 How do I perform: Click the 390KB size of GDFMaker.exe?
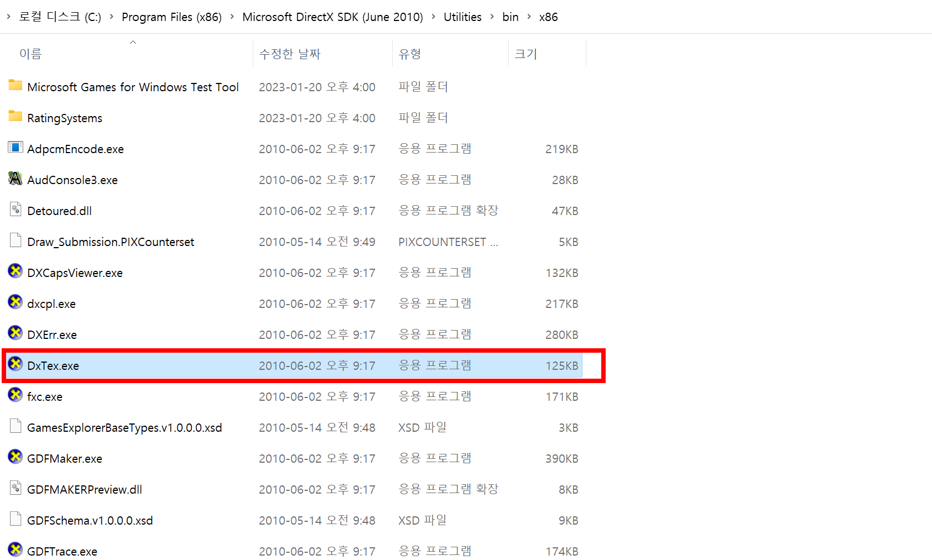coord(562,458)
